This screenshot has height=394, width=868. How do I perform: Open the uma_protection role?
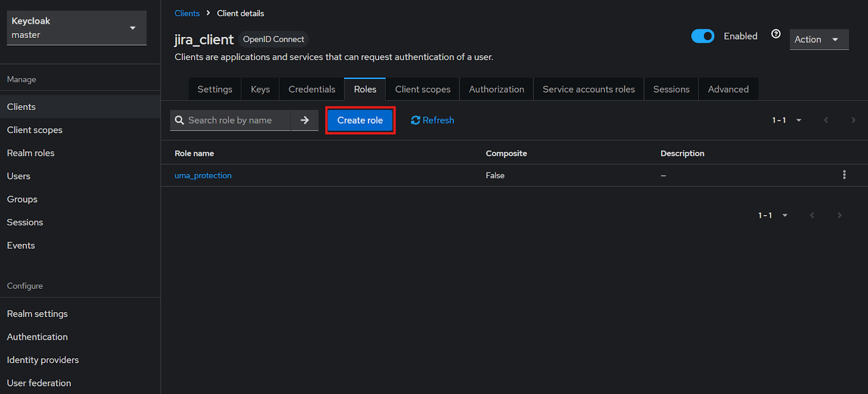coord(203,176)
